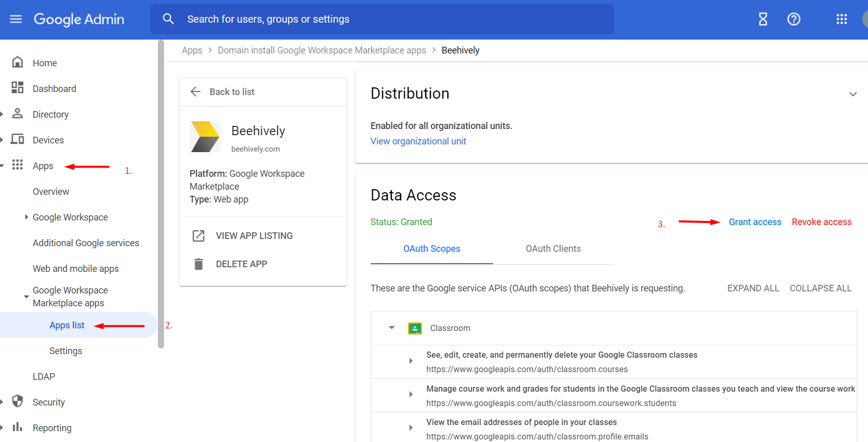Image resolution: width=868 pixels, height=442 pixels.
Task: Expand the Directory sidebar section arrow
Action: pyautogui.click(x=2, y=114)
